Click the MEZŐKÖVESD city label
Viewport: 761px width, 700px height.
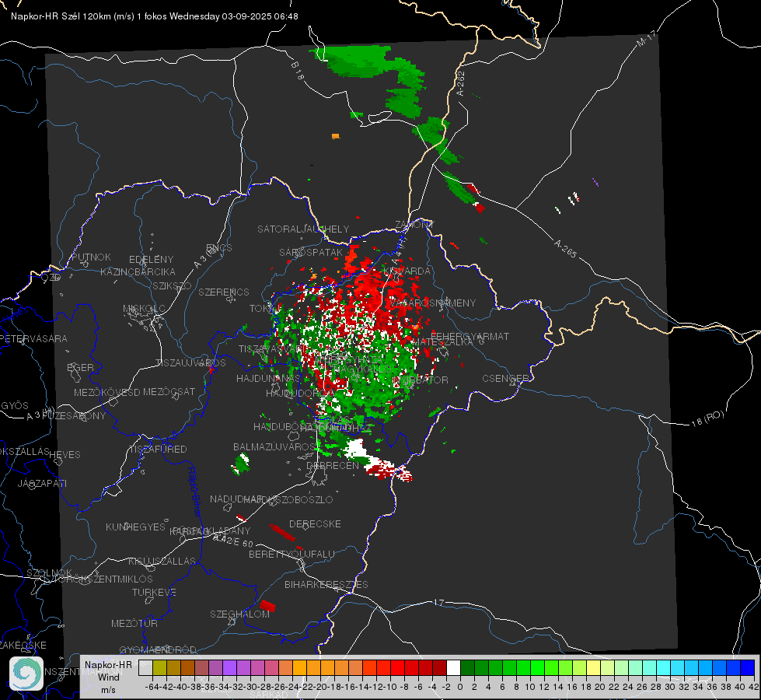click(106, 392)
